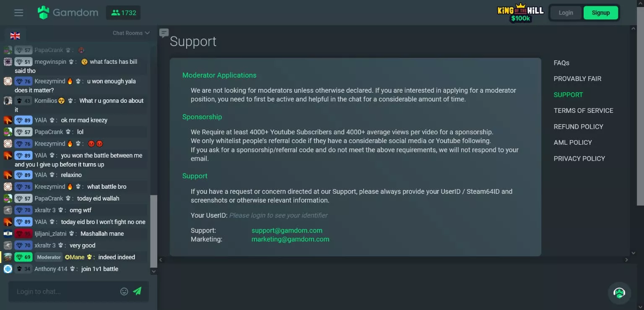The width and height of the screenshot is (644, 310).
Task: Click YAIA's avatar beside "relaxino" message
Action: (x=8, y=175)
